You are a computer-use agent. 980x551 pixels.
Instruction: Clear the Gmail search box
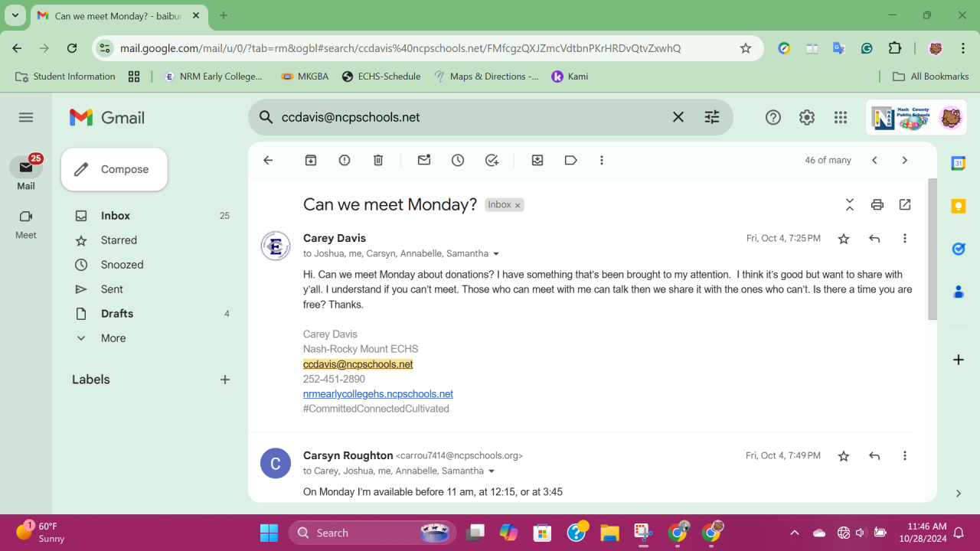point(678,117)
